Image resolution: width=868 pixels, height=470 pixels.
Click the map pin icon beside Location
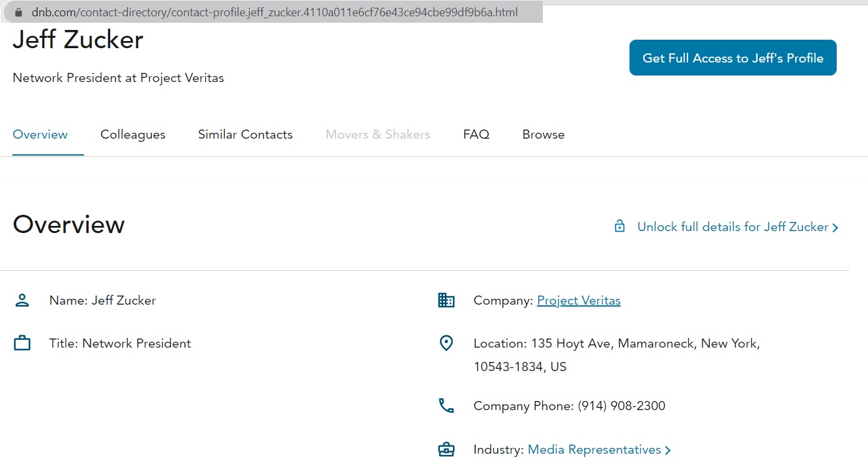pos(446,343)
